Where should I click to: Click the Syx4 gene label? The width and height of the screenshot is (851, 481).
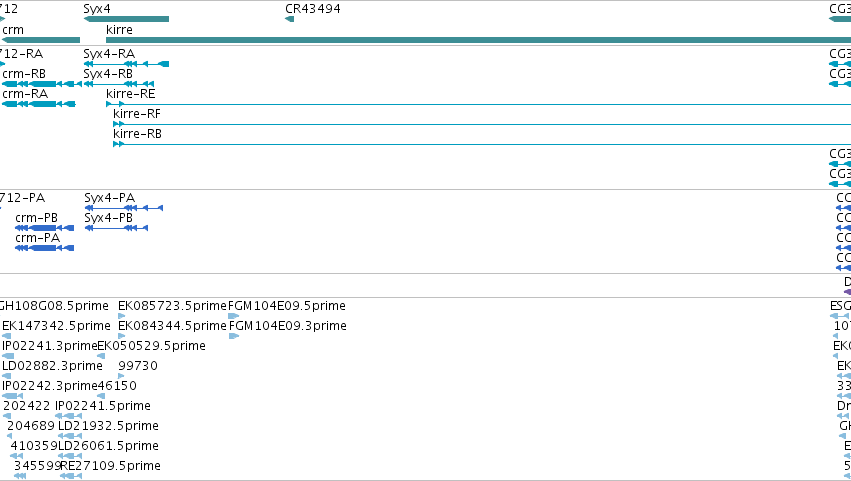[x=97, y=9]
